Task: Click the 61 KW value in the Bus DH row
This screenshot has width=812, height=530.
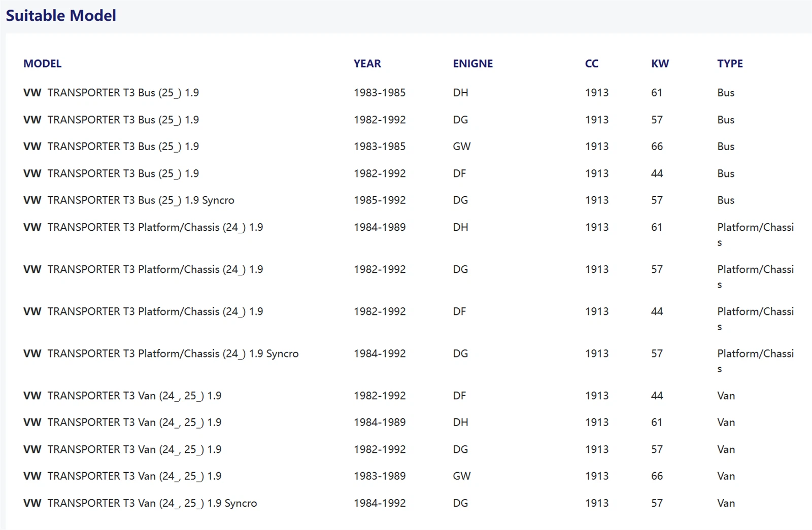Action: coord(657,93)
